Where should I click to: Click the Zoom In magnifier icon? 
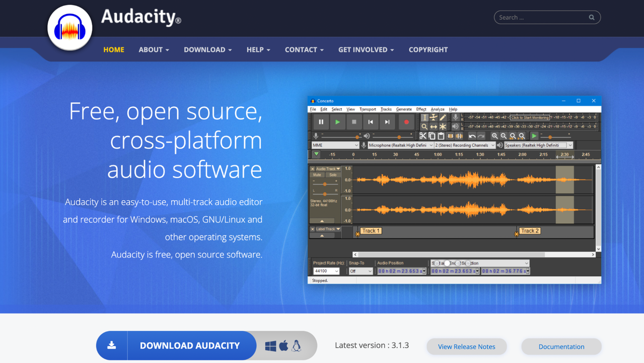pos(494,136)
